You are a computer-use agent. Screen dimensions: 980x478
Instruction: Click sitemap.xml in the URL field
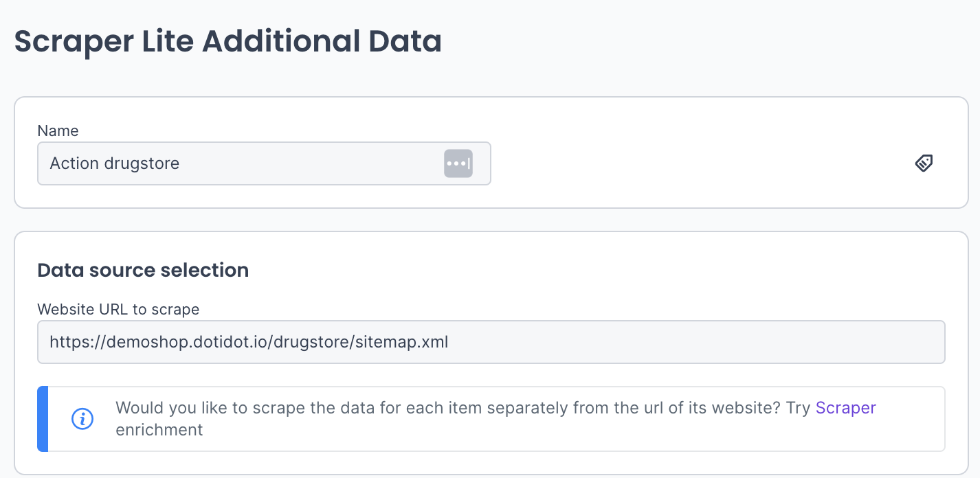[x=402, y=342]
